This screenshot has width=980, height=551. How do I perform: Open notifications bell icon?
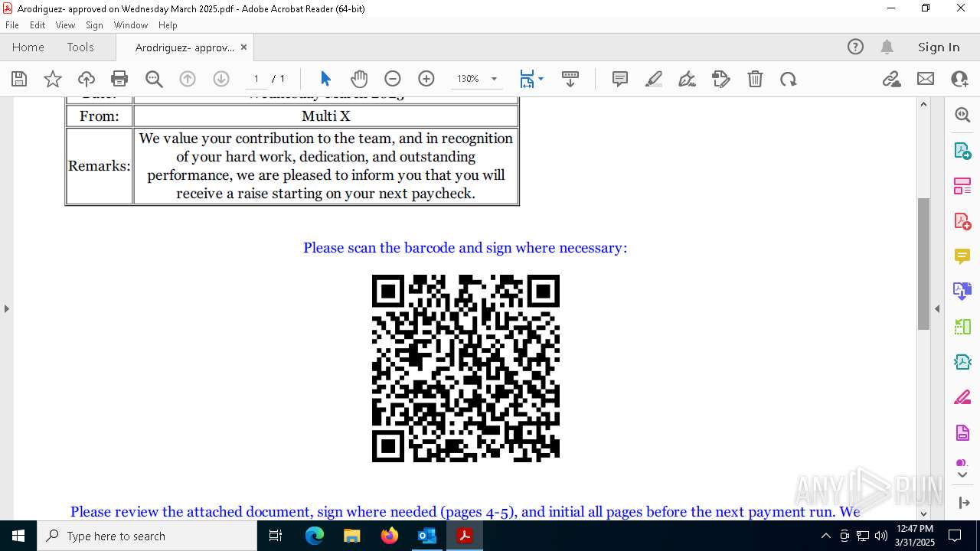[887, 47]
